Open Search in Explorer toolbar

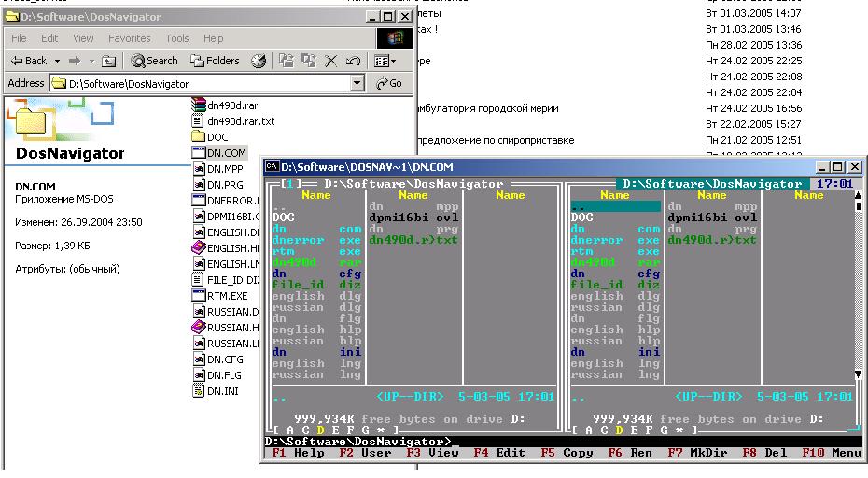tap(154, 61)
